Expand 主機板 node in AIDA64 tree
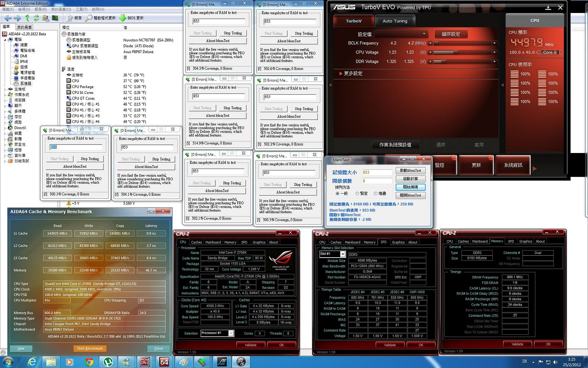Image resolution: width=588 pixels, height=368 pixels. 5,89
